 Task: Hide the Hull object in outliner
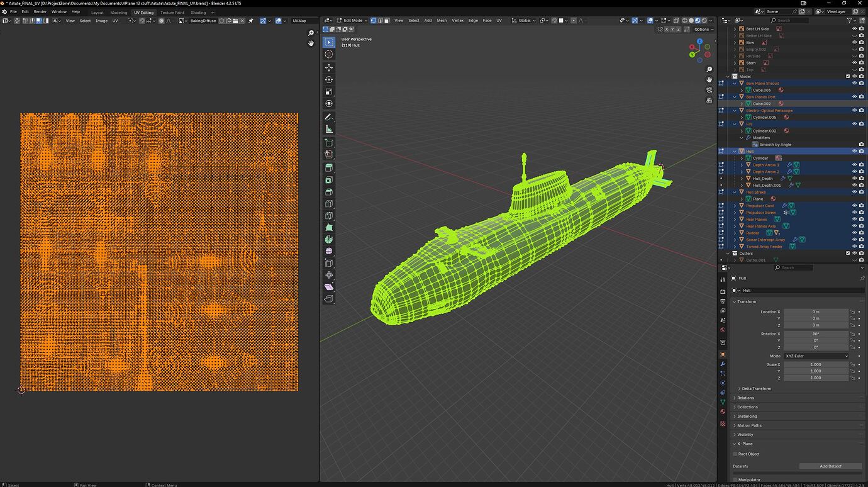[854, 151]
